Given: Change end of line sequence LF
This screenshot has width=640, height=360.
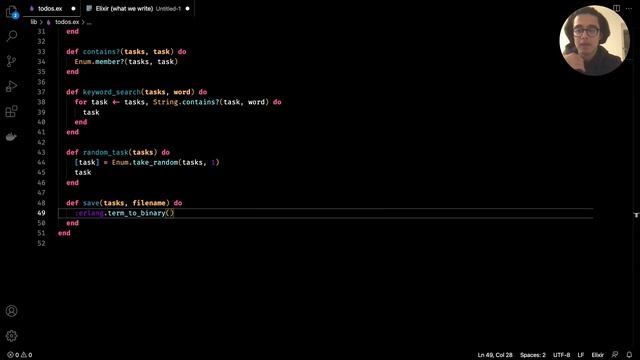Looking at the screenshot, I should click(x=581, y=355).
